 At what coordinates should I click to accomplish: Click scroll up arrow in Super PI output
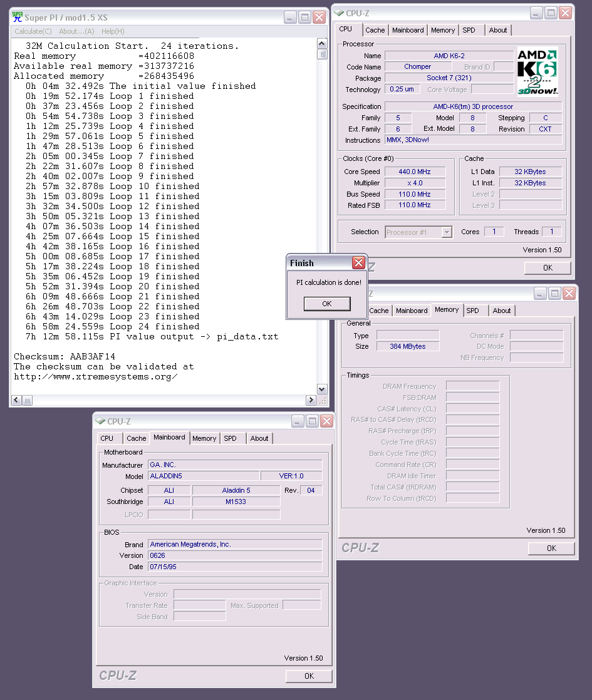tap(322, 43)
